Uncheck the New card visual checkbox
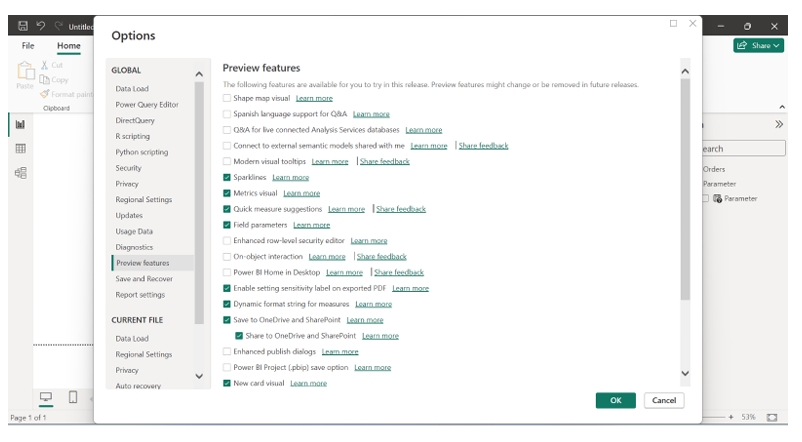Viewport: 802px width, 442px height. pos(227,383)
